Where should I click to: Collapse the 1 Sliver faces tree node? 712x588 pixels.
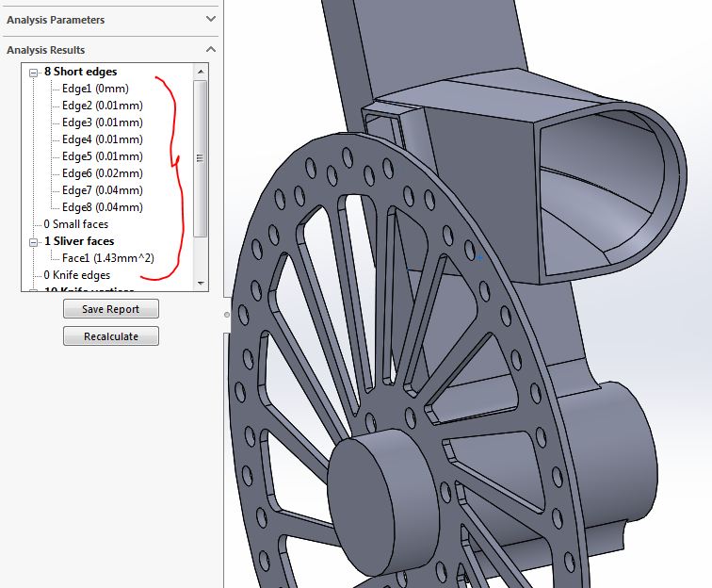coord(33,242)
